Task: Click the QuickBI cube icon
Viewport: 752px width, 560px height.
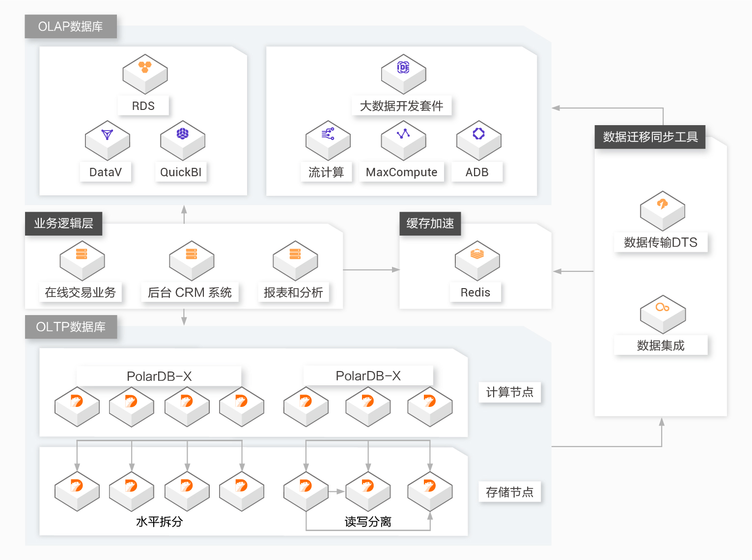Action: coord(182,140)
